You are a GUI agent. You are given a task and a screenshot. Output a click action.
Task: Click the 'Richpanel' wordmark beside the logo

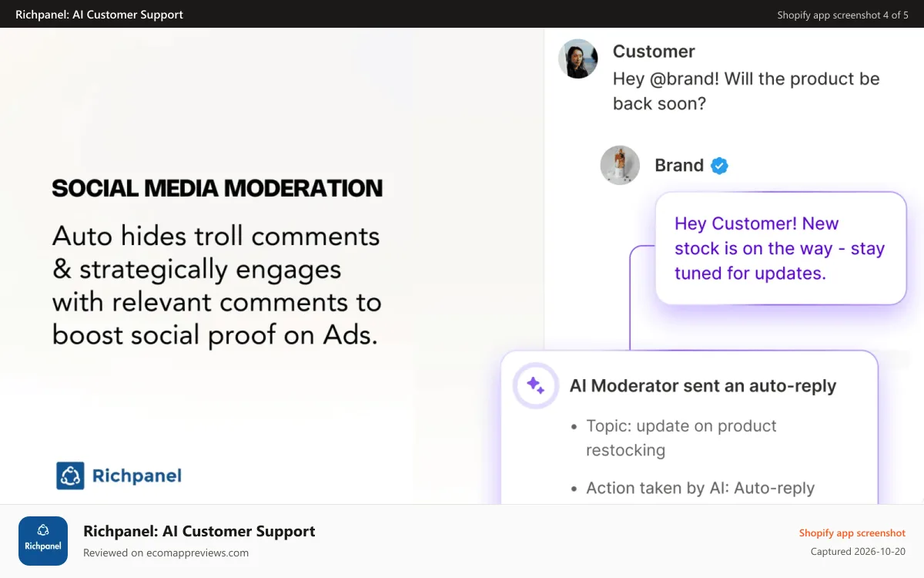point(136,476)
